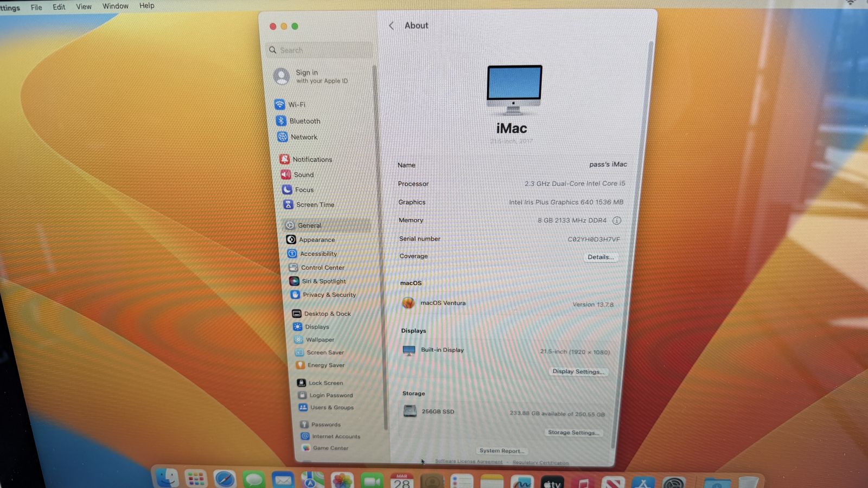Open Desktop & Dock settings
This screenshot has width=868, height=488.
pos(327,314)
